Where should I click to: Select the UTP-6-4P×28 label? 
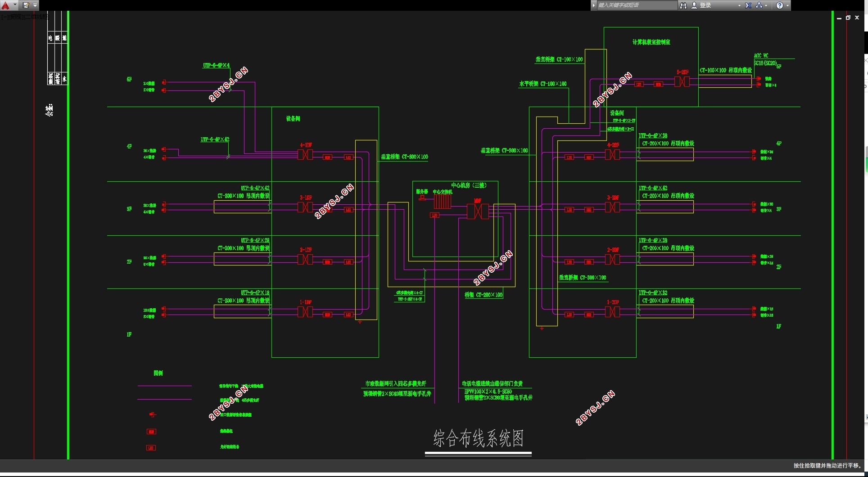[x=255, y=241]
